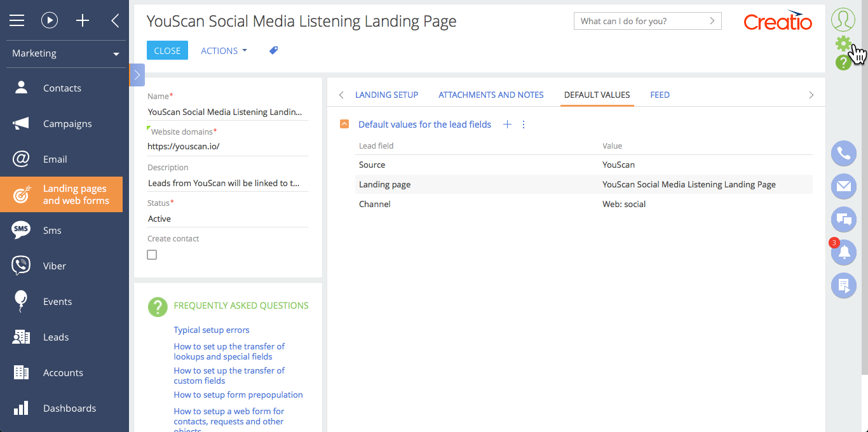Click the plus quick-add icon
The width and height of the screenshot is (868, 432).
pyautogui.click(x=83, y=21)
